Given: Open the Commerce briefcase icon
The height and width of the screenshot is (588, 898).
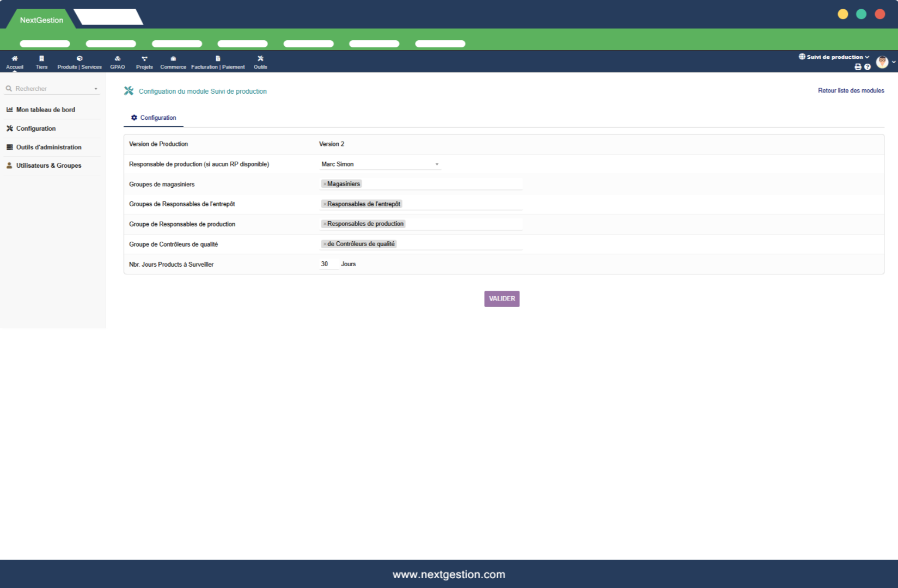Looking at the screenshot, I should tap(173, 59).
